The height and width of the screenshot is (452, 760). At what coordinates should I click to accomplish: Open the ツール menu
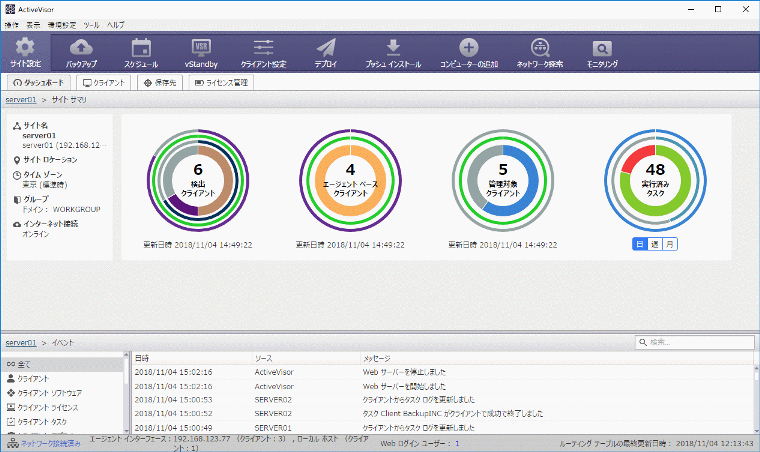click(91, 25)
